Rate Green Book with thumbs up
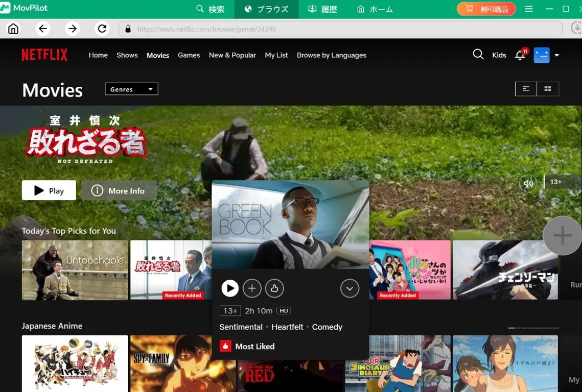582x392 pixels. tap(274, 288)
